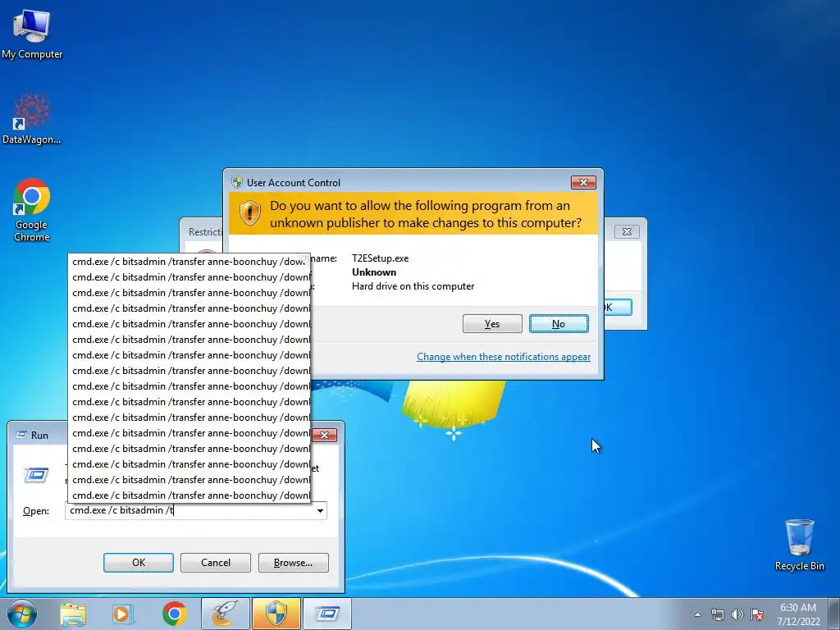Switch to the Run taskbar button

[x=327, y=614]
